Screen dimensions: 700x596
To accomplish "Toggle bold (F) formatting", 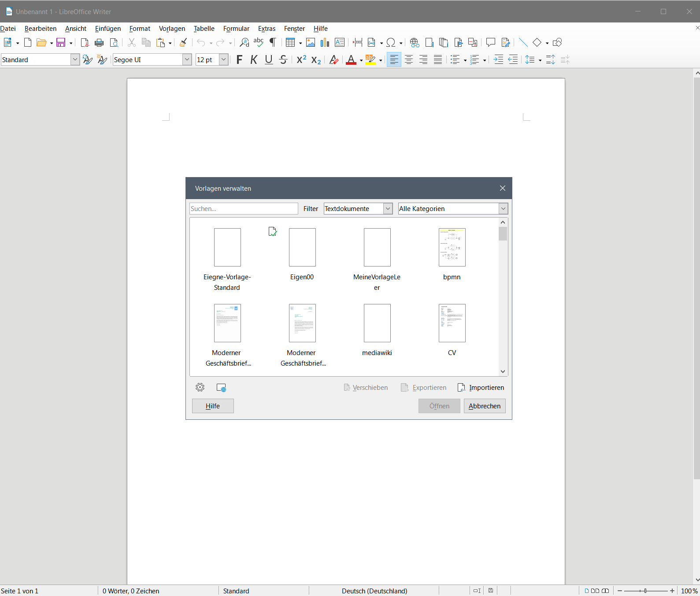I will point(239,60).
